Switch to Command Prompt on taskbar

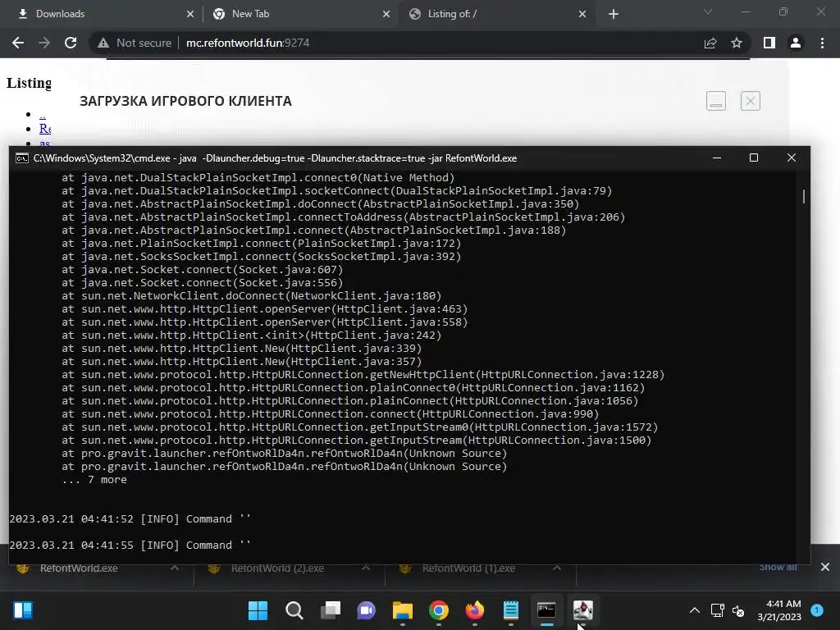coord(547,610)
